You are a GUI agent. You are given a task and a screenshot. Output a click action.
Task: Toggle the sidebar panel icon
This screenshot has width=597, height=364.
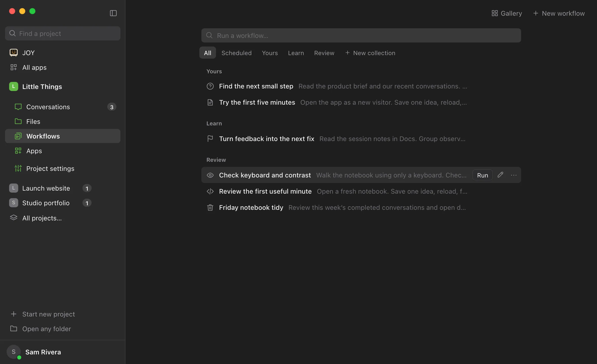pyautogui.click(x=113, y=13)
